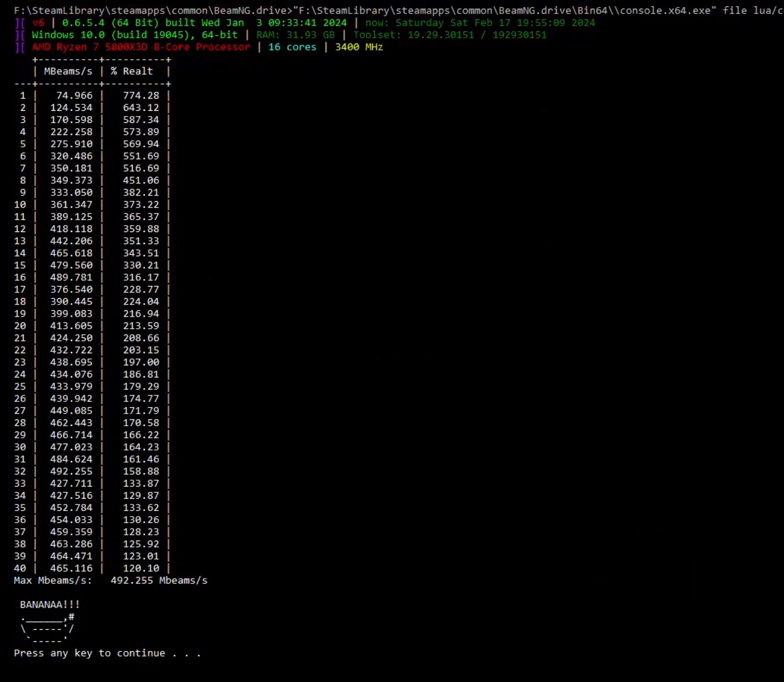
Task: Click the value 349.373 in row 8
Action: [71, 181]
